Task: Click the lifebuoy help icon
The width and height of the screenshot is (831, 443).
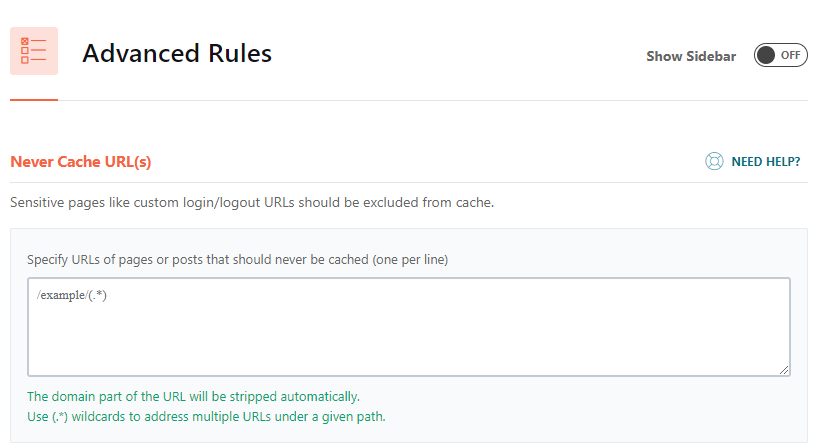Action: pos(714,161)
